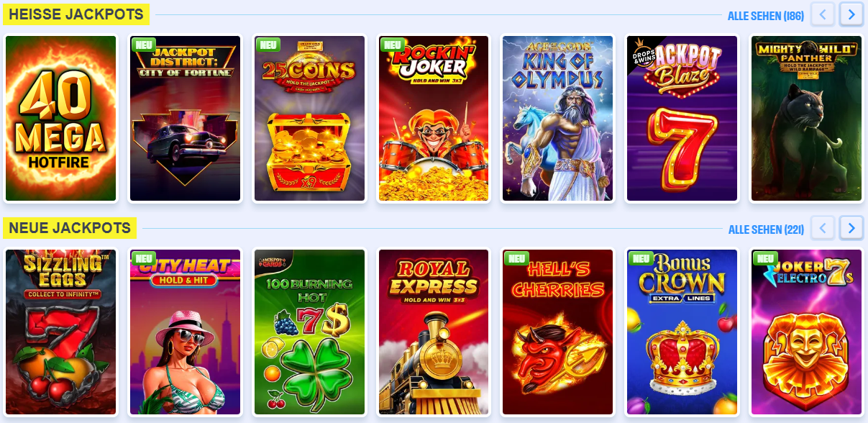Click left arrow of Neue Jackpots carousel
Image resolution: width=868 pixels, height=423 pixels.
click(823, 228)
